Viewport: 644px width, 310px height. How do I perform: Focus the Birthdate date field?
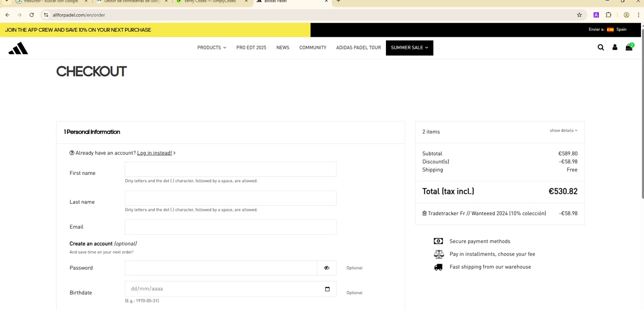click(231, 289)
